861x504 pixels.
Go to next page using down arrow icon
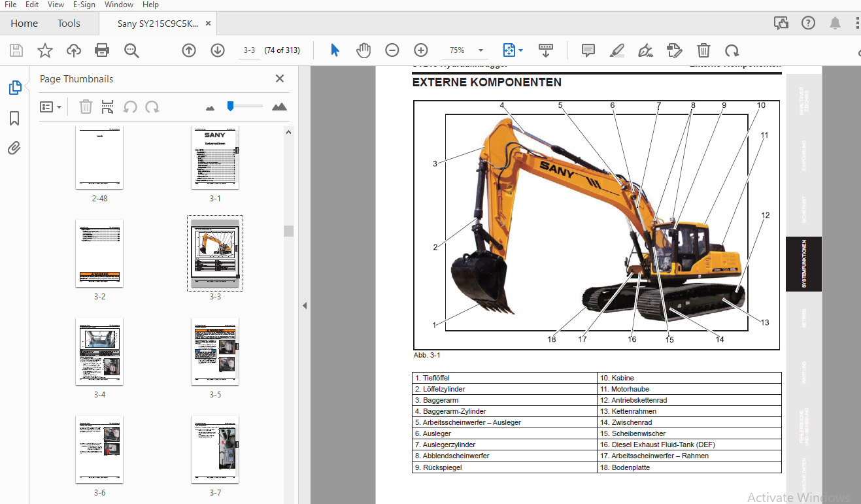point(218,50)
